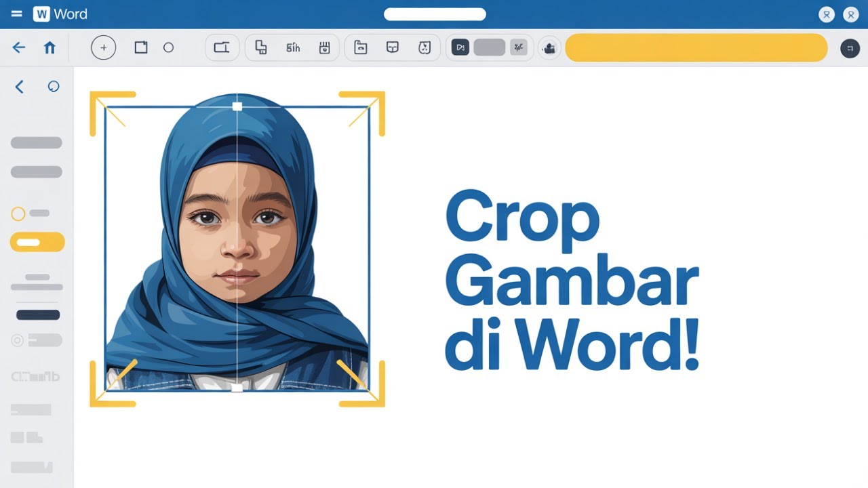Select the square page icon in toolbar
The image size is (868, 488).
pos(141,47)
